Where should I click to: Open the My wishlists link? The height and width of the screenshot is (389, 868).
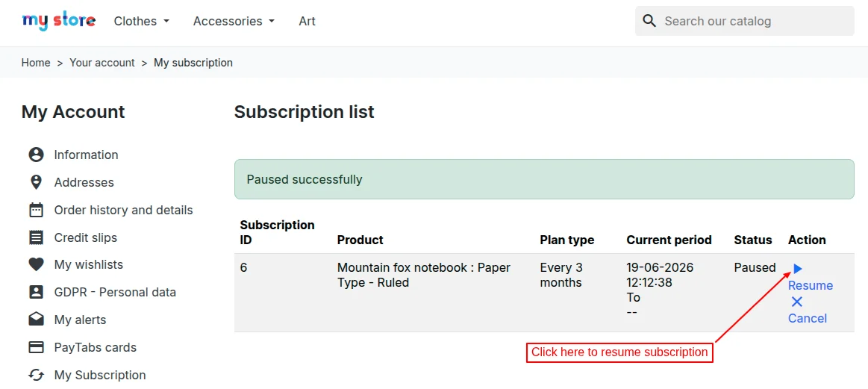pyautogui.click(x=89, y=265)
